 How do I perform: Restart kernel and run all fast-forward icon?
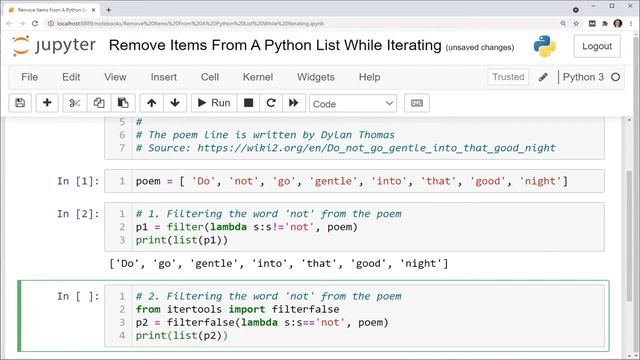tap(293, 103)
